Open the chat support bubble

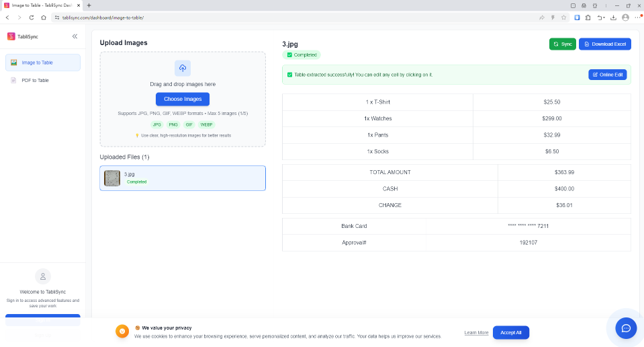(x=626, y=328)
